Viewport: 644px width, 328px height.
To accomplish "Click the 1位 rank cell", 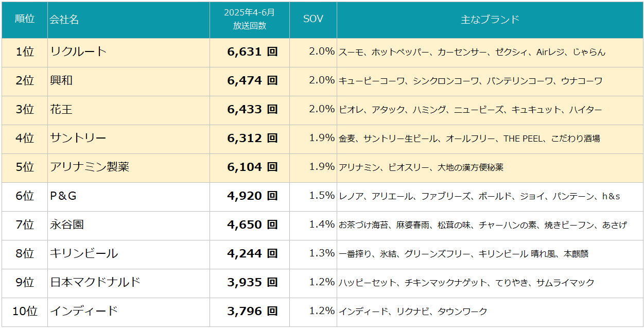I will pos(25,52).
